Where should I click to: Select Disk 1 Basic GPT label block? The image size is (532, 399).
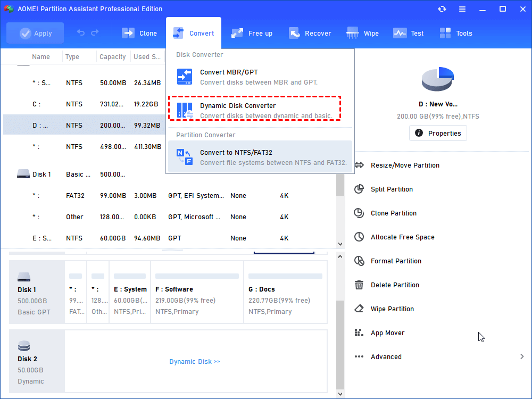[37, 293]
